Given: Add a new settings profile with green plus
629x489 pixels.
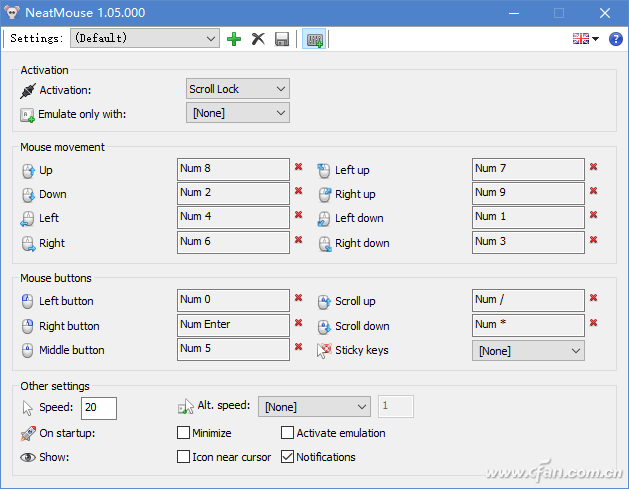Looking at the screenshot, I should point(234,39).
